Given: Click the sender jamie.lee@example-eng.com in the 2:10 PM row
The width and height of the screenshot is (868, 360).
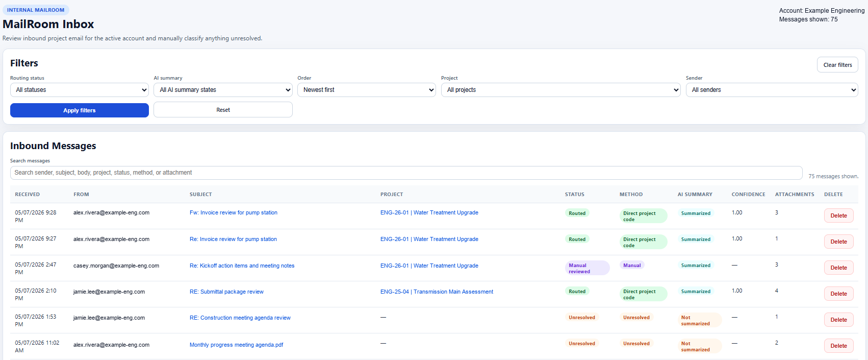Looking at the screenshot, I should pos(109,292).
